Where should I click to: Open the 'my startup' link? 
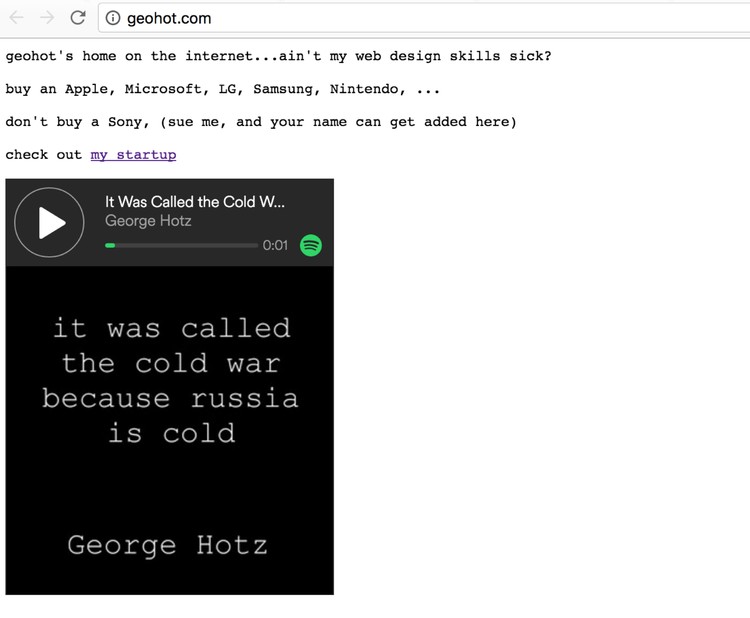point(133,155)
